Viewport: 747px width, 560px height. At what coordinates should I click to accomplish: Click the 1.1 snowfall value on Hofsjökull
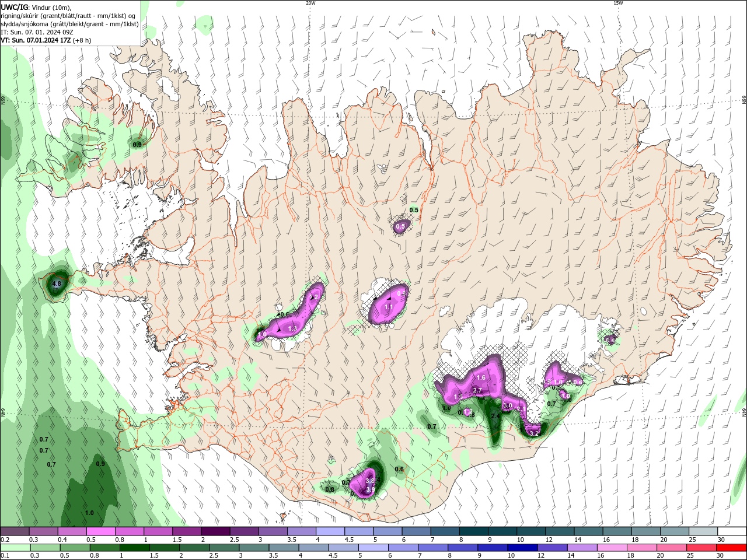click(x=389, y=307)
